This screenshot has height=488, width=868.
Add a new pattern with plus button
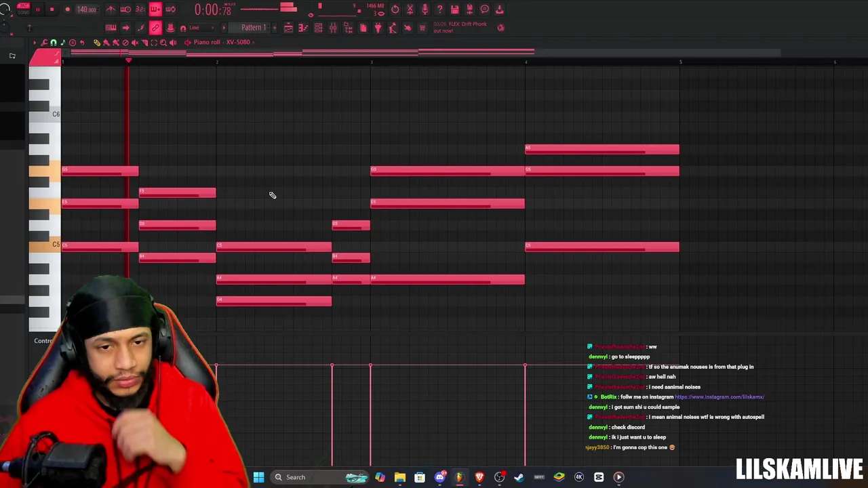pos(274,28)
